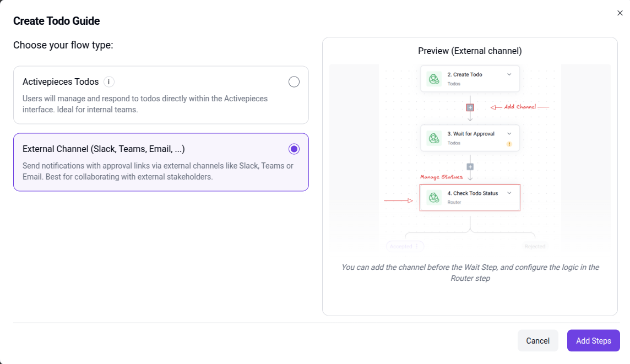Click the Check Todo Status step's green icon
Viewport: 630px width, 364px height.
click(x=434, y=198)
